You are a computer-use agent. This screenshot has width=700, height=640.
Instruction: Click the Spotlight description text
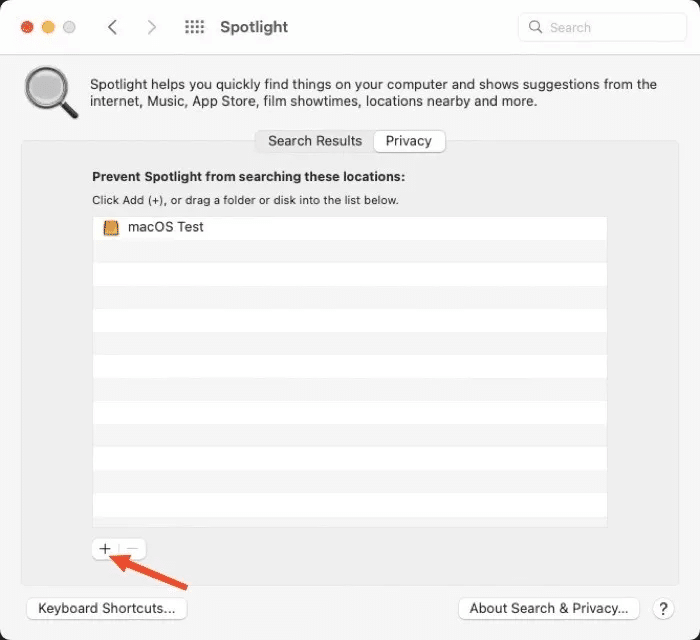[373, 93]
